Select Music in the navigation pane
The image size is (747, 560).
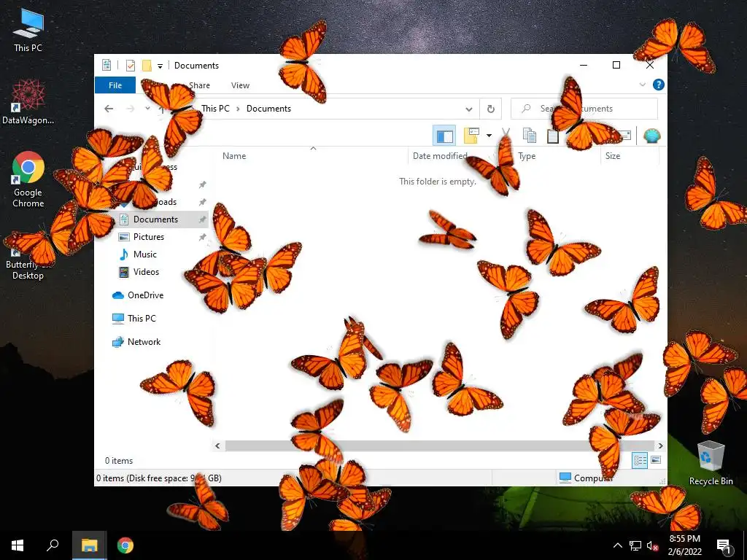(x=145, y=254)
